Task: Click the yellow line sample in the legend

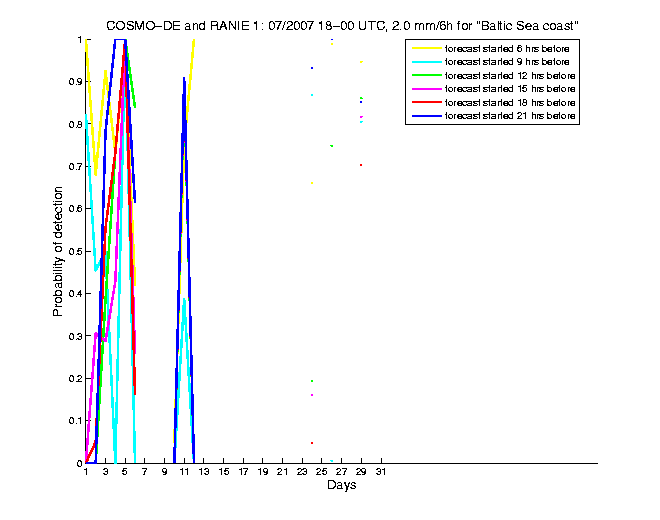Action: [x=426, y=48]
